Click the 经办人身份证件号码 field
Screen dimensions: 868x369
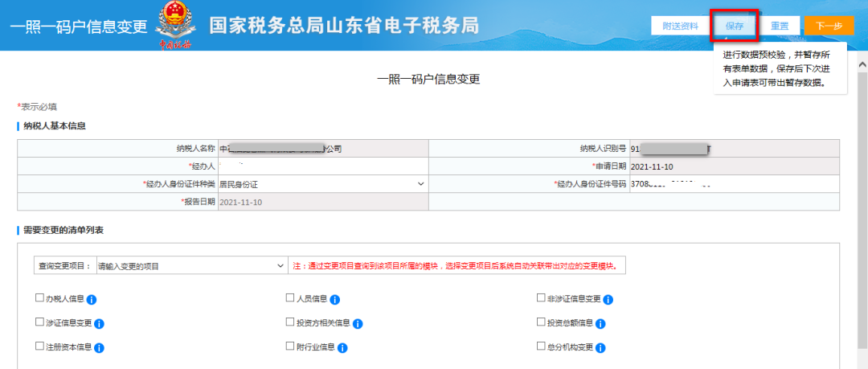click(734, 184)
